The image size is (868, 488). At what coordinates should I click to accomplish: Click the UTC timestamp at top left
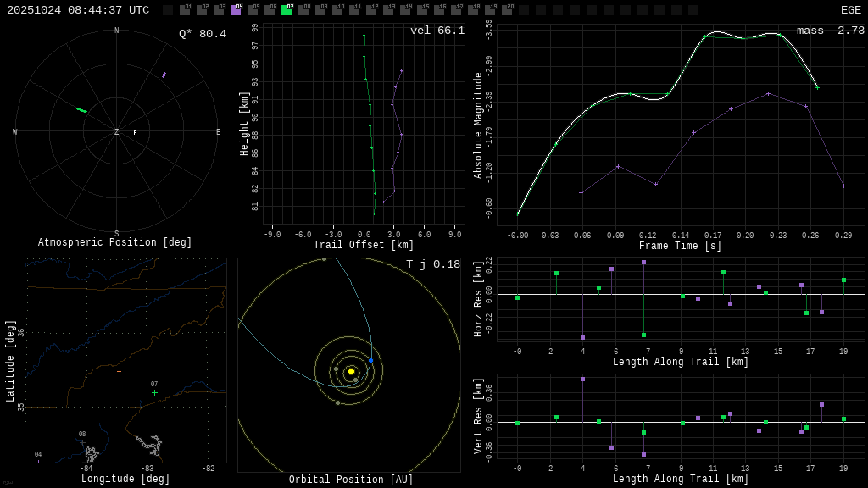pyautogui.click(x=78, y=10)
